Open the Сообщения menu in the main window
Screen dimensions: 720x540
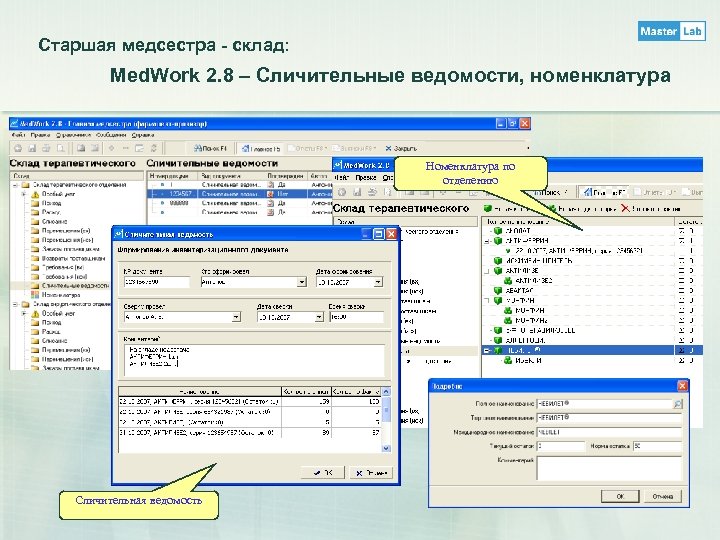(111, 135)
